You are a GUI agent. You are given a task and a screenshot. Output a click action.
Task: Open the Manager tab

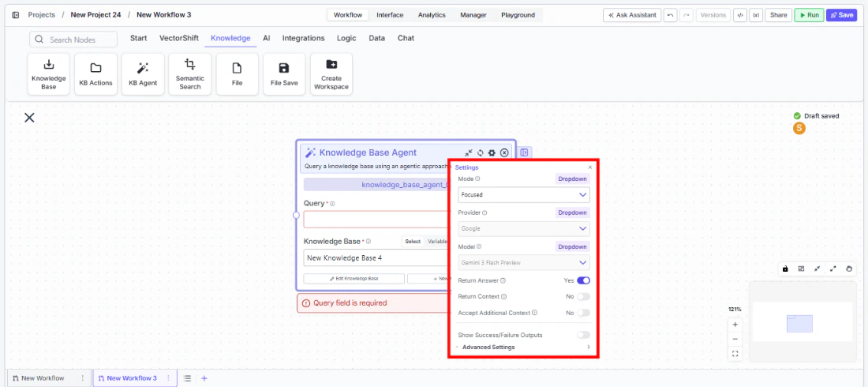473,15
